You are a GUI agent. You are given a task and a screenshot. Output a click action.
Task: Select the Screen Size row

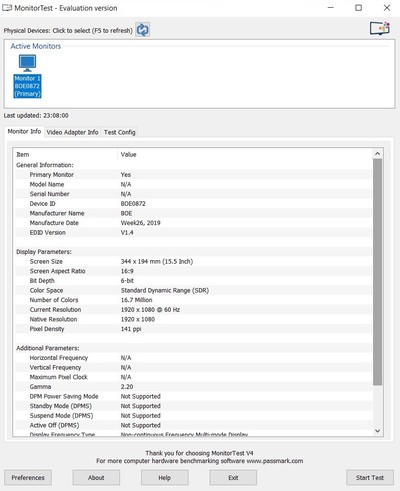[193, 262]
